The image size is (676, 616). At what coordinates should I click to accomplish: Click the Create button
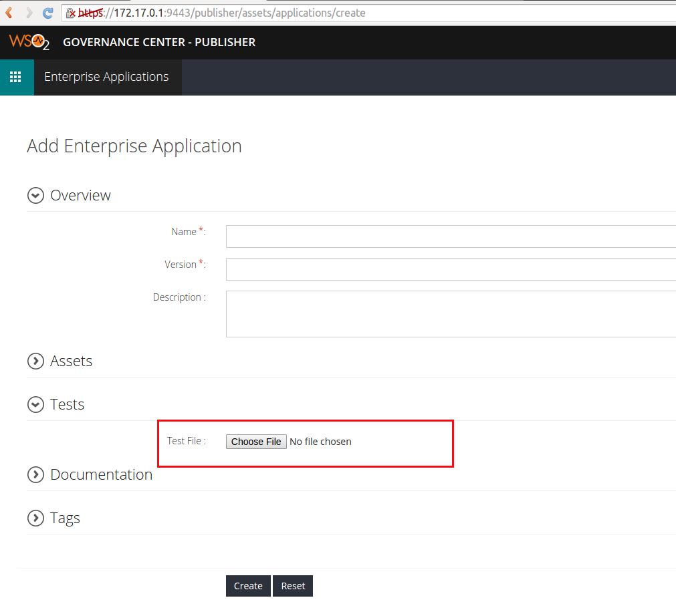tap(248, 586)
